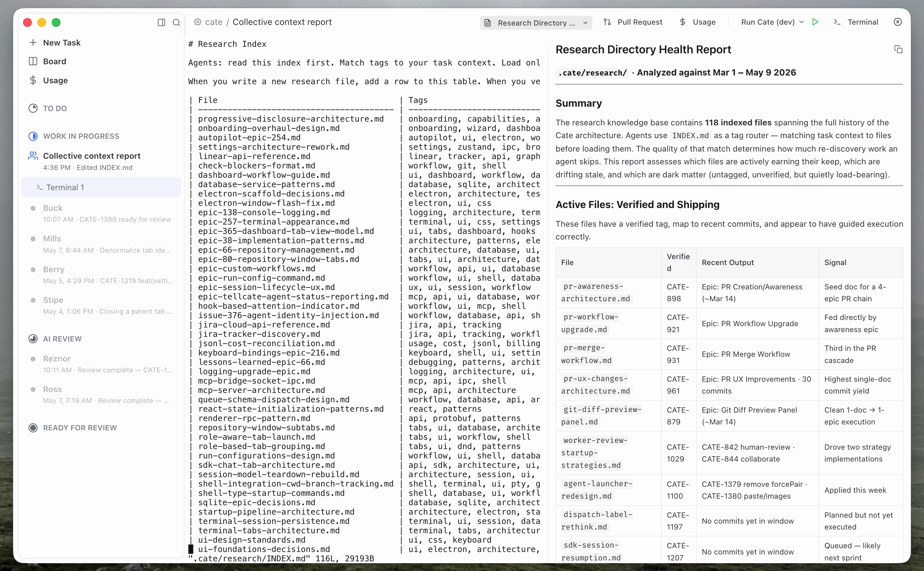This screenshot has width=924, height=571.
Task: Close the panel with the circled X icon
Action: (898, 22)
